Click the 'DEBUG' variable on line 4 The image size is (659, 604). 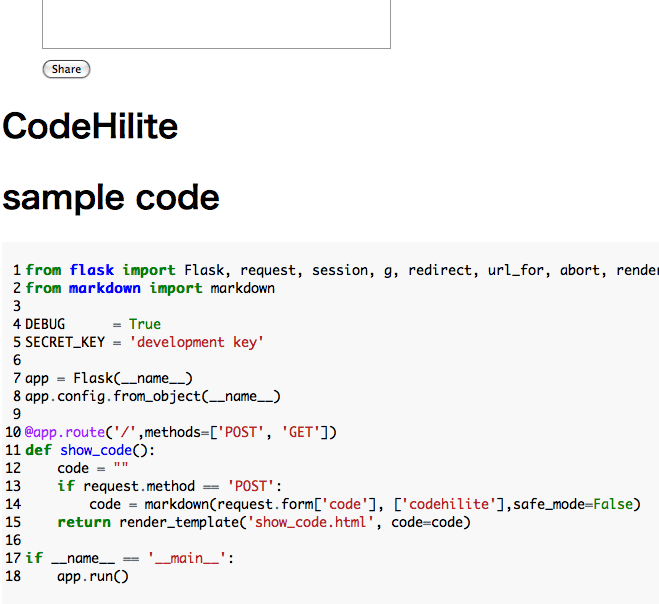click(45, 324)
